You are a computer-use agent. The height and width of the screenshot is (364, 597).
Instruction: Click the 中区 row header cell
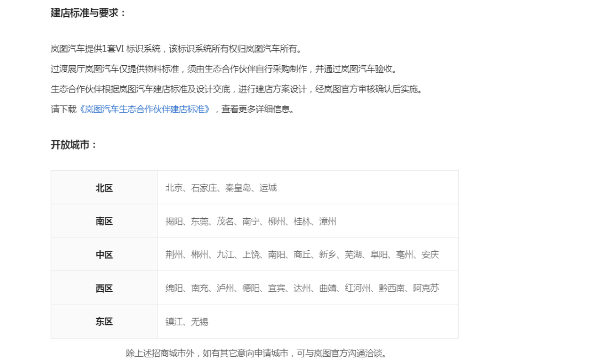click(x=104, y=255)
